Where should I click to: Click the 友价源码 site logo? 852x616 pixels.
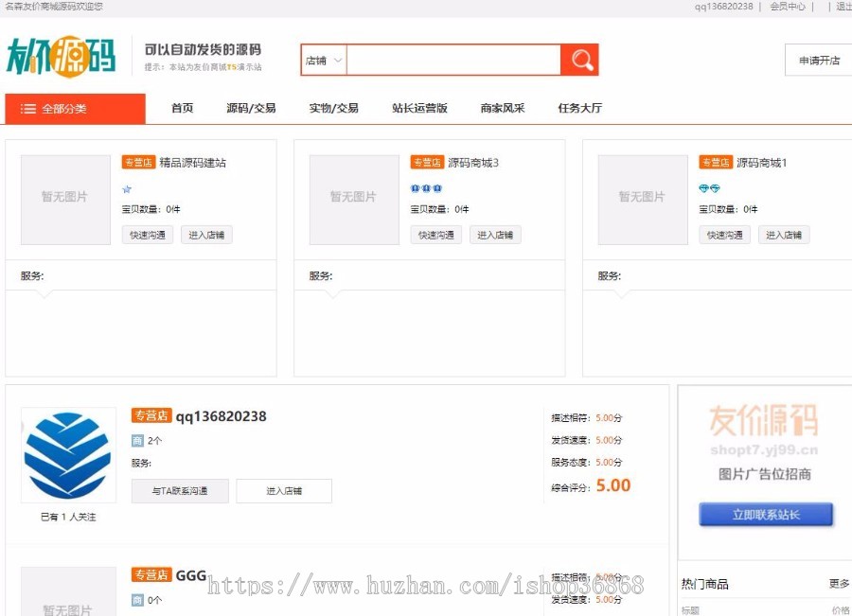[61, 57]
